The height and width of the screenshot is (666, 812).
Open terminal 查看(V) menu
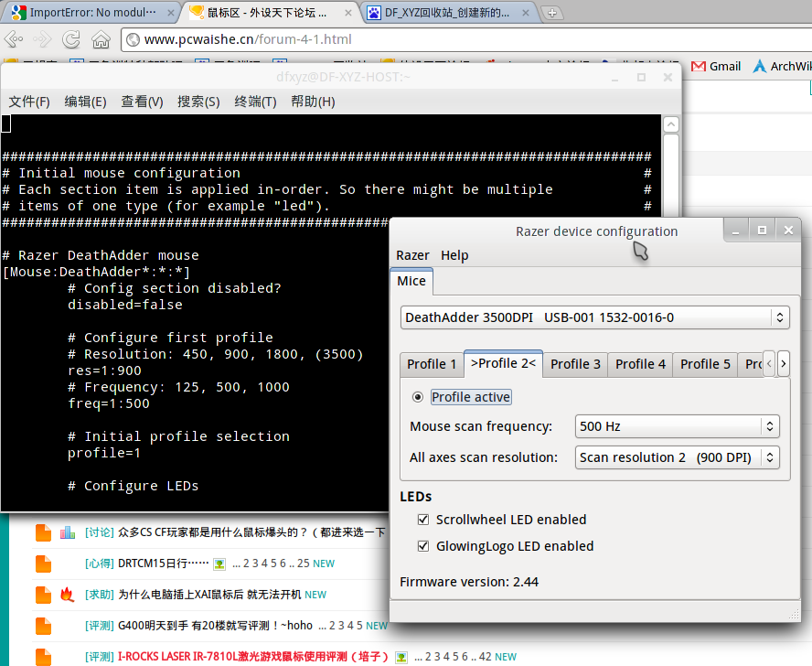pyautogui.click(x=142, y=102)
